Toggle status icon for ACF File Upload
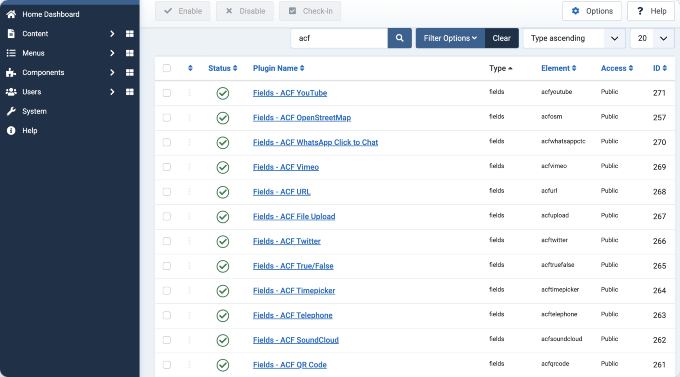The width and height of the screenshot is (680, 377). pos(223,217)
